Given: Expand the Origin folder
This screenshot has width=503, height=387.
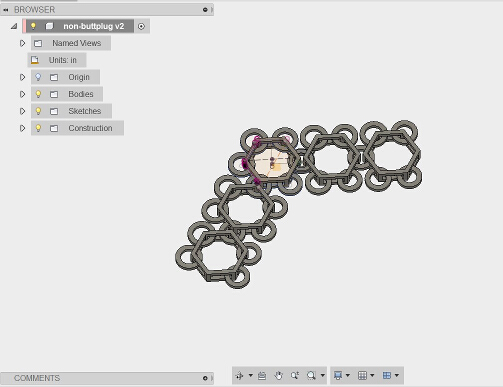Looking at the screenshot, I should (x=22, y=77).
